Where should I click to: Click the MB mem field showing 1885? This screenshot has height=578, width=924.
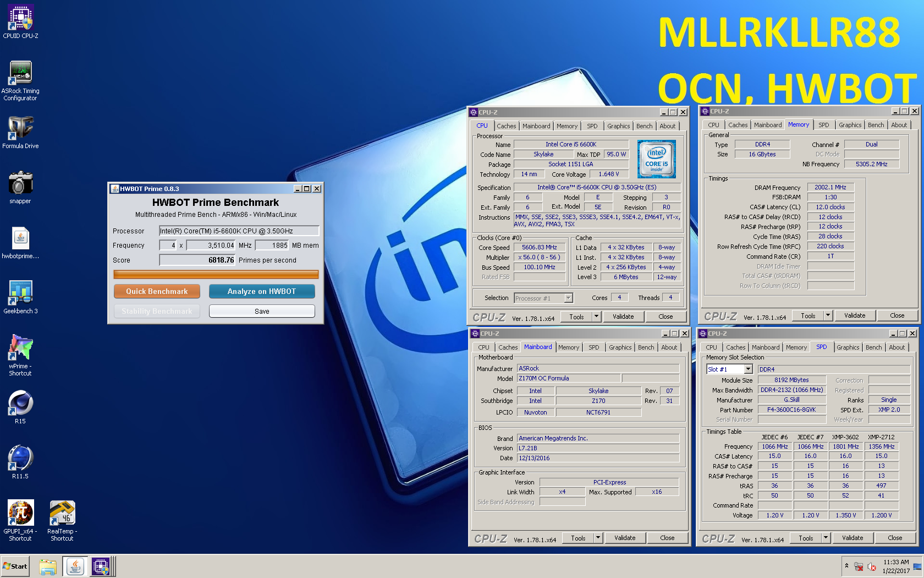(272, 246)
